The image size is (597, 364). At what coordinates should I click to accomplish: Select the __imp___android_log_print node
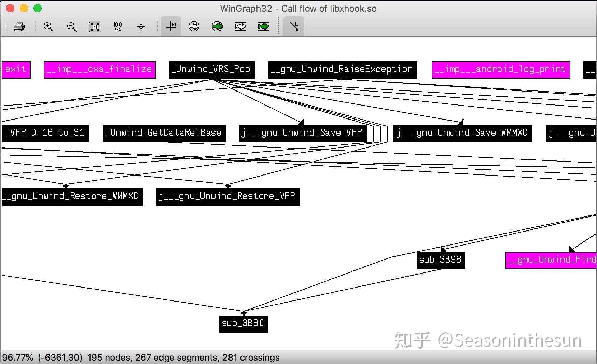[501, 70]
